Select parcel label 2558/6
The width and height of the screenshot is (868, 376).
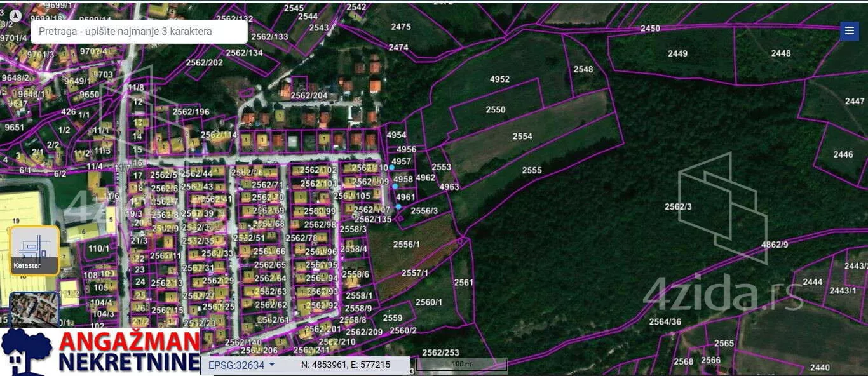coord(355,274)
